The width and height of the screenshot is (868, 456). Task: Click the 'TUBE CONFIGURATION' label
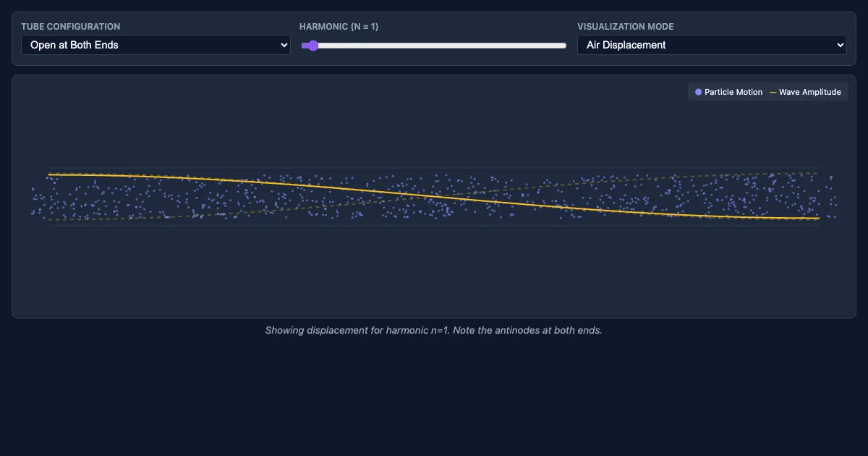(x=71, y=27)
